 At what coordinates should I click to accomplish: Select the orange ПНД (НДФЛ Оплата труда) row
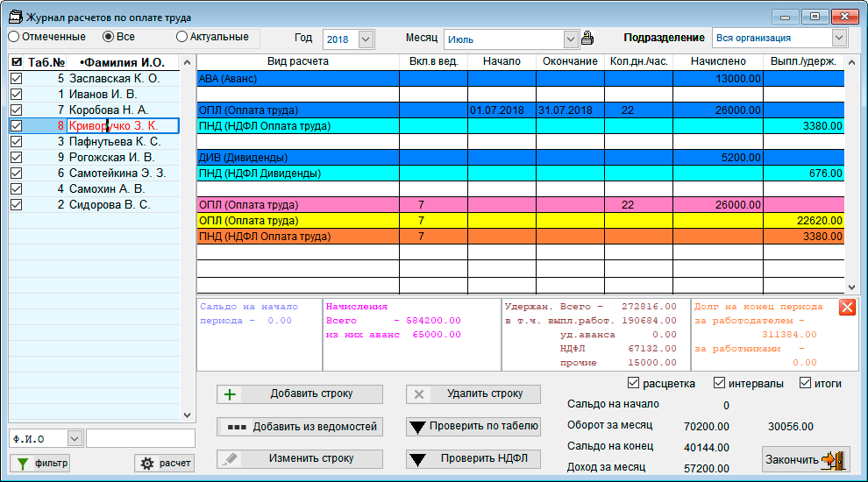point(520,237)
